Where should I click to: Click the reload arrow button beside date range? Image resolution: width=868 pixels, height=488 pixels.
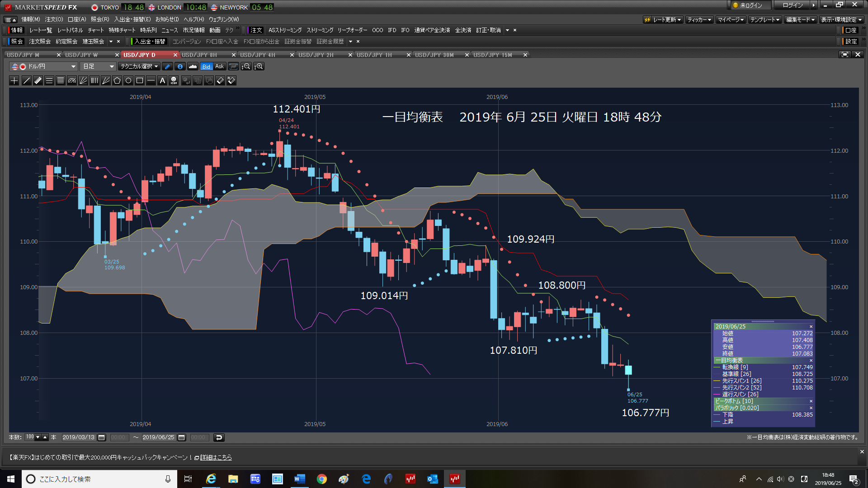(x=219, y=437)
